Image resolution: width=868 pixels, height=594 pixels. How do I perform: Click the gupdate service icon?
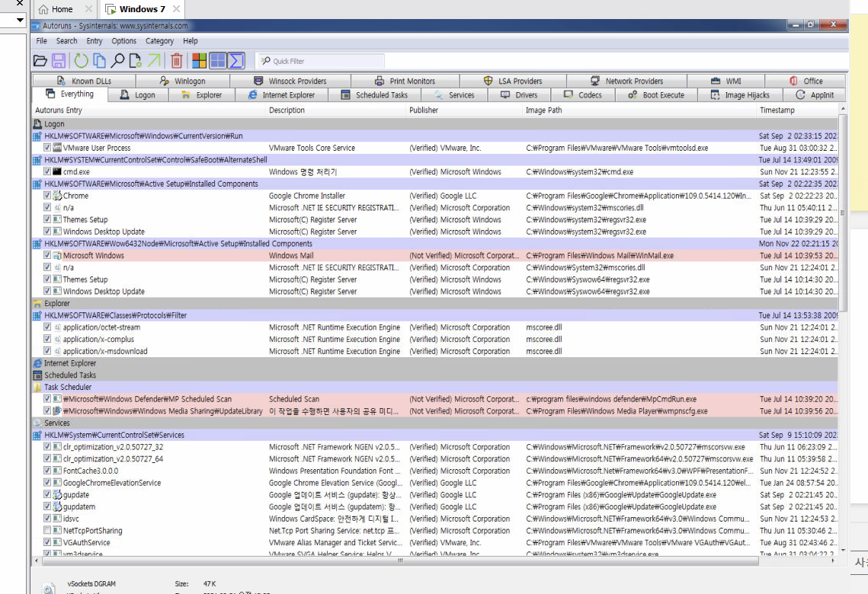pyautogui.click(x=57, y=494)
